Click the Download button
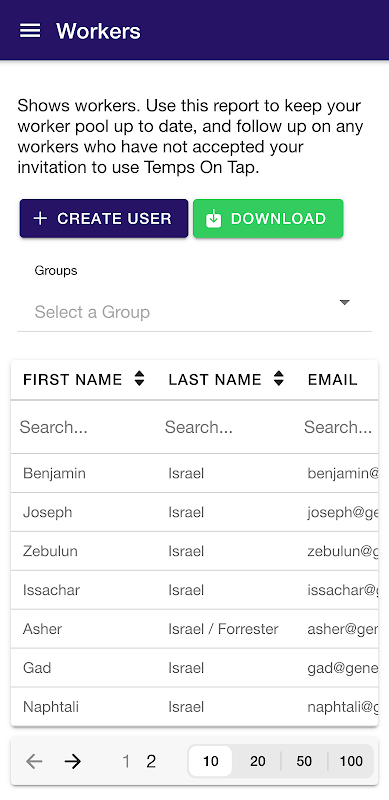Image resolution: width=389 pixels, height=800 pixels. [x=268, y=218]
